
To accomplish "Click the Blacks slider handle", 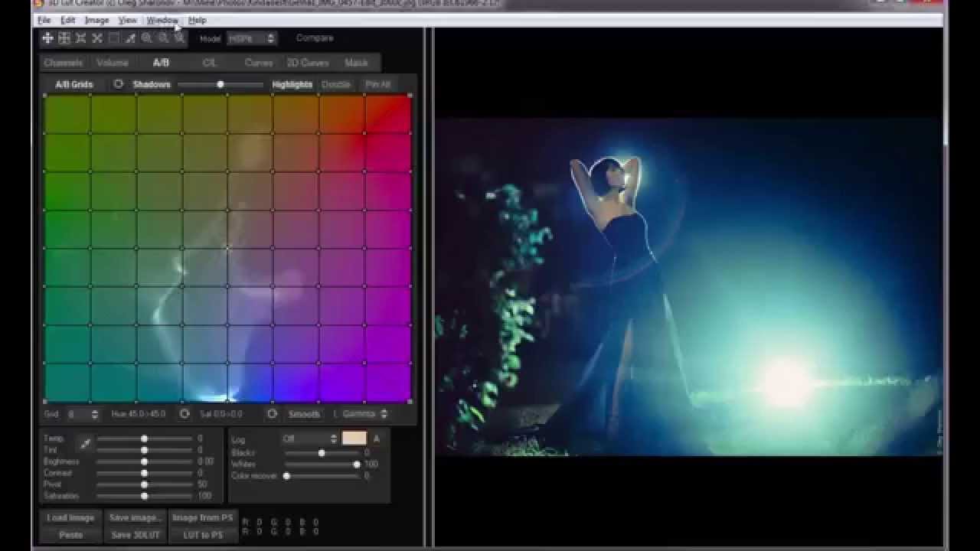I will point(322,453).
